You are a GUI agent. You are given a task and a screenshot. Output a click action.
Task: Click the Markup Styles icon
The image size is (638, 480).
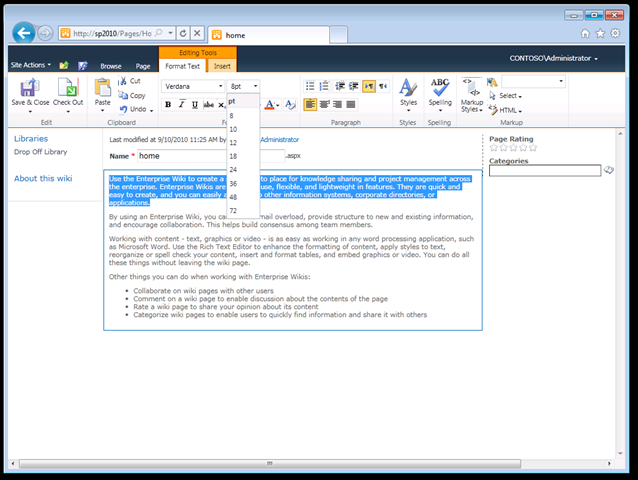point(471,90)
